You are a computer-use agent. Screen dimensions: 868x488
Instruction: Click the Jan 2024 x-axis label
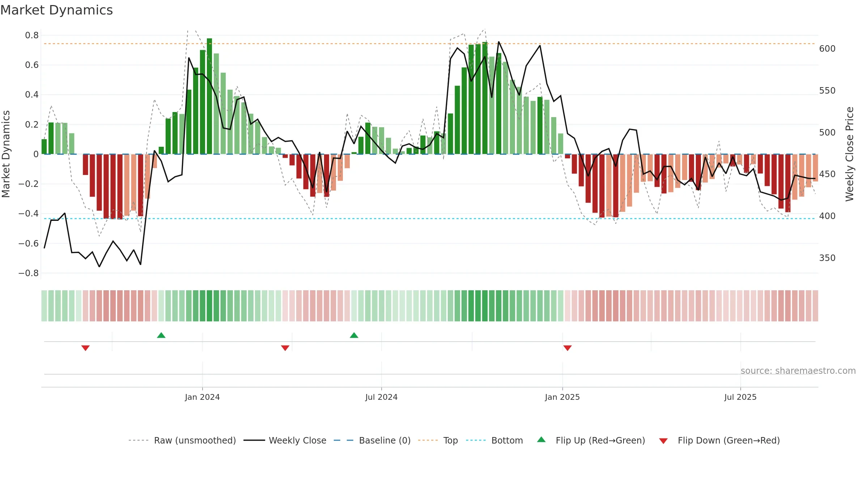pos(202,397)
